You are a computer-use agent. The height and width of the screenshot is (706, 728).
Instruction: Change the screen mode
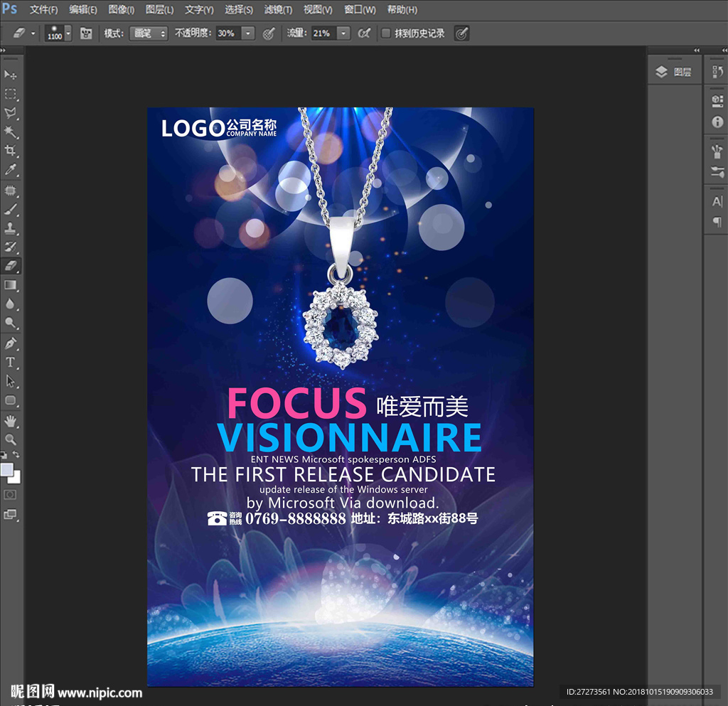(x=10, y=514)
